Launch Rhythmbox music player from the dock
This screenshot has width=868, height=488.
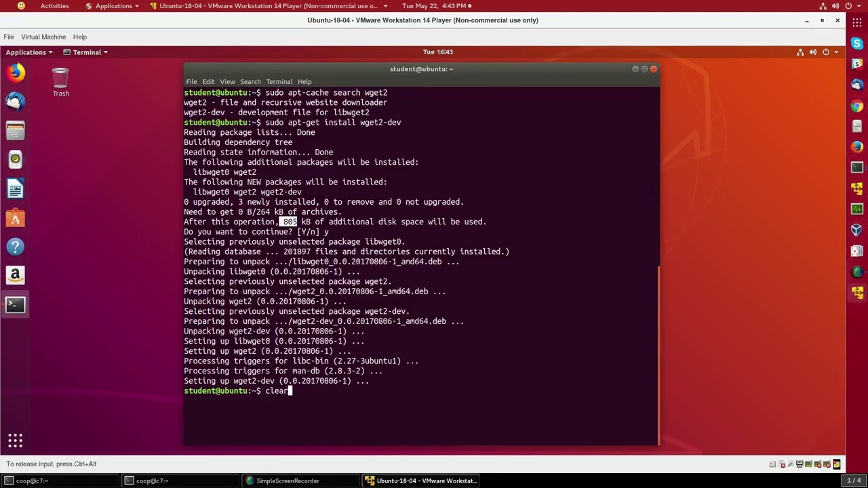15,159
